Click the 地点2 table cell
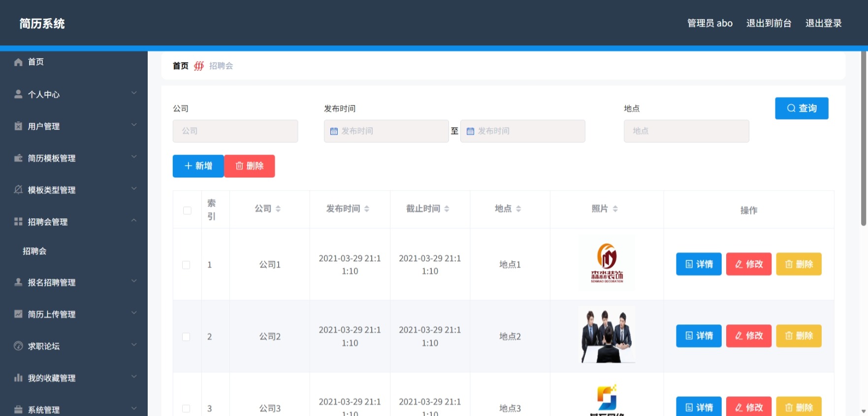Image resolution: width=868 pixels, height=416 pixels. tap(510, 337)
